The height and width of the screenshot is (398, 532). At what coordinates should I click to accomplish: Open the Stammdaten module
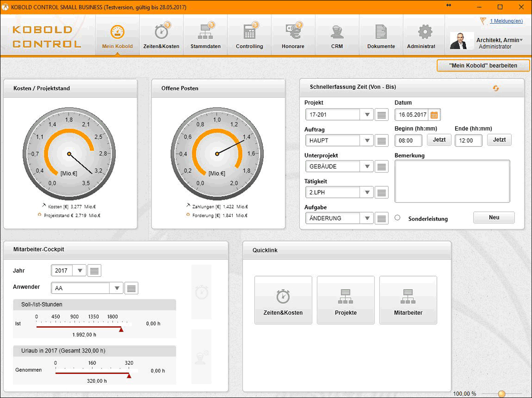click(x=205, y=36)
